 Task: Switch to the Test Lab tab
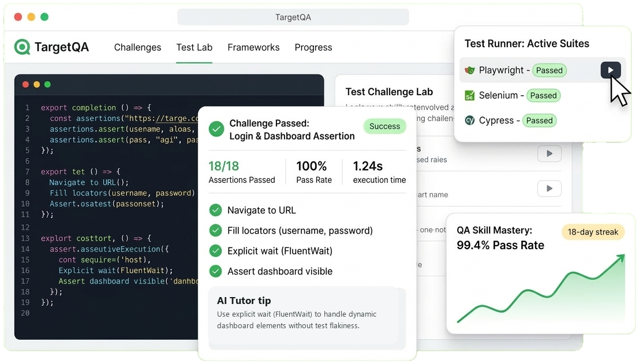(194, 47)
